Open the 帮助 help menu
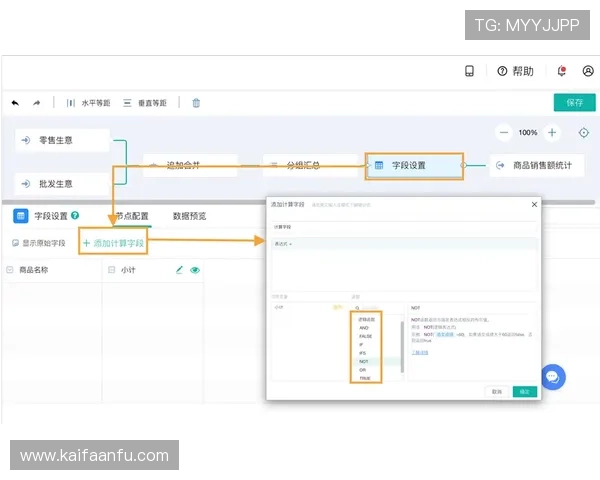Screen dimensions: 600x480 [x=515, y=71]
